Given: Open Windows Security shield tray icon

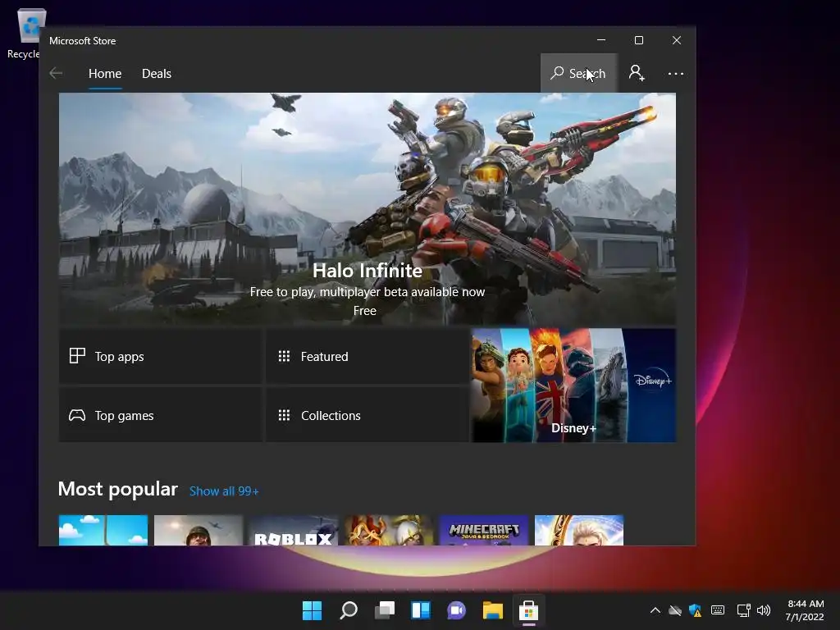Looking at the screenshot, I should click(696, 610).
